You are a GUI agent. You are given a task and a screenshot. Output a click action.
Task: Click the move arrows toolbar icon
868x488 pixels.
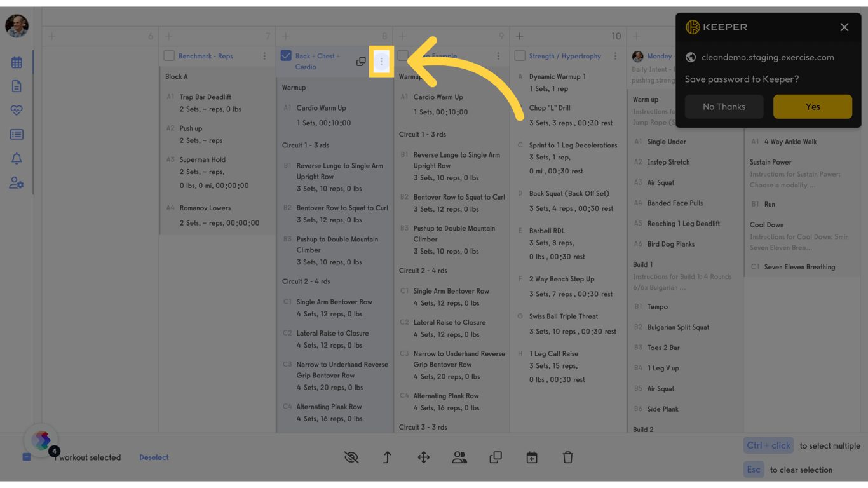tap(423, 457)
